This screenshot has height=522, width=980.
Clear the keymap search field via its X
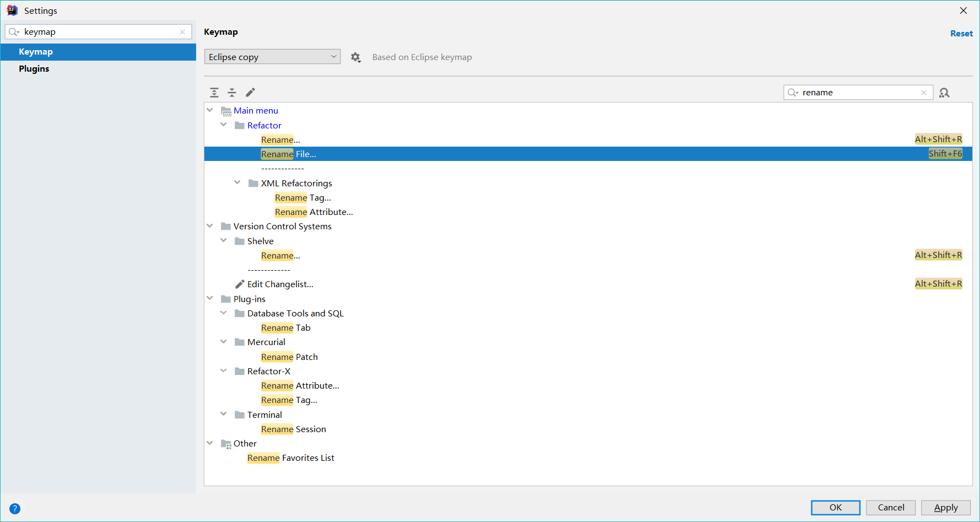coord(182,31)
